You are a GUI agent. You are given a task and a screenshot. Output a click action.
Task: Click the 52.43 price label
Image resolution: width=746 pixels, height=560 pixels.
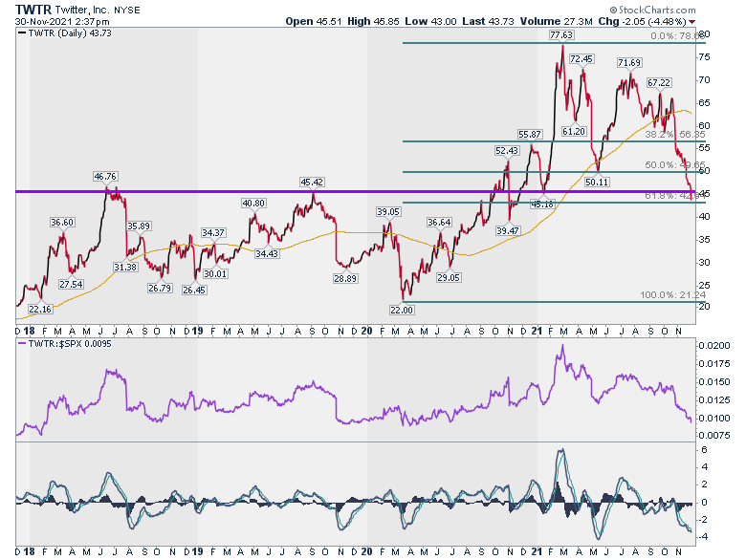(507, 151)
